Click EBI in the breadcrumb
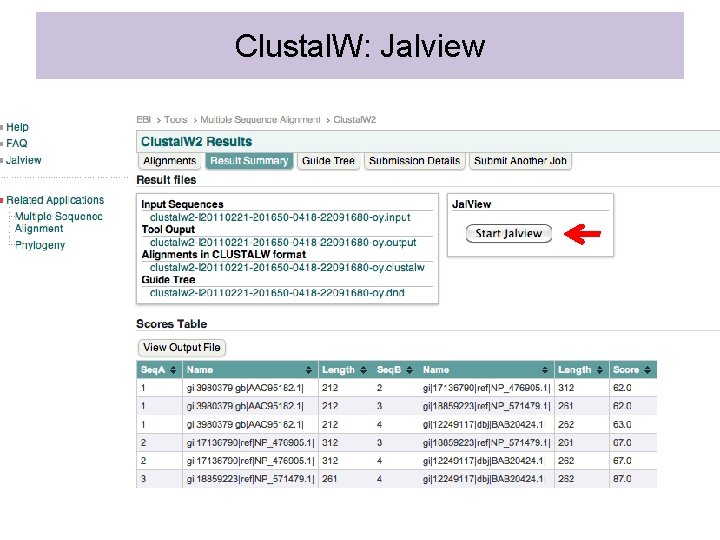Screen dimensions: 720x540 [144, 119]
